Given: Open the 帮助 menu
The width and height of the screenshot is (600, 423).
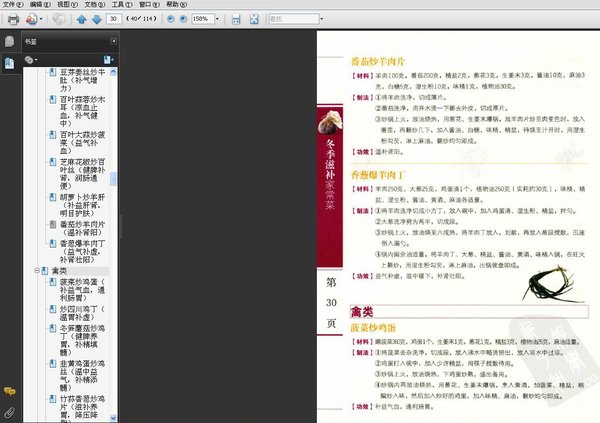Looking at the screenshot, I should pyautogui.click(x=176, y=4).
